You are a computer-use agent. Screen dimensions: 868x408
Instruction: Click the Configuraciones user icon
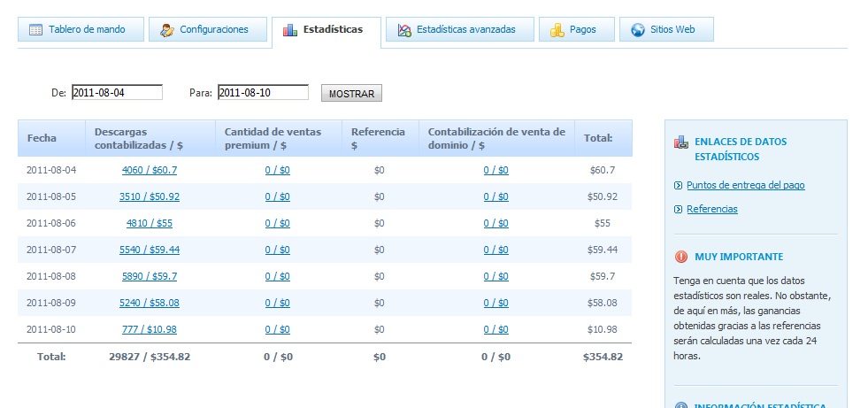(167, 30)
